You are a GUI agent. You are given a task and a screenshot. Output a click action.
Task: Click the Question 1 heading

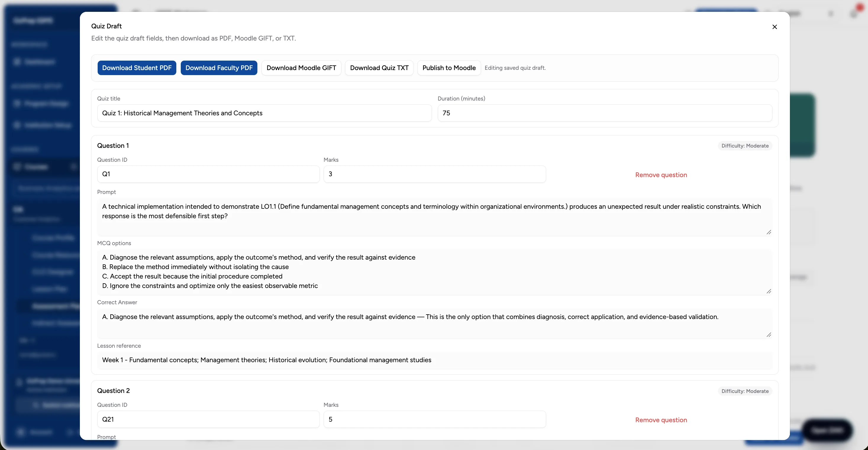click(113, 145)
